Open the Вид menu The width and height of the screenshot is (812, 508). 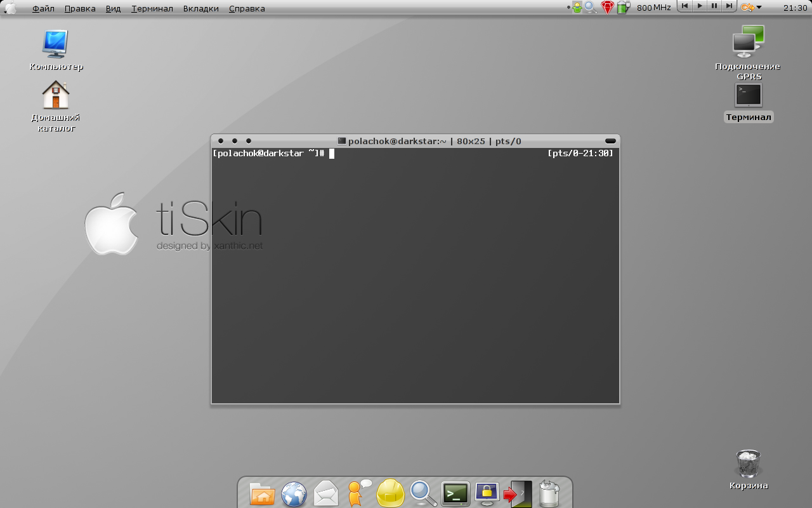114,8
